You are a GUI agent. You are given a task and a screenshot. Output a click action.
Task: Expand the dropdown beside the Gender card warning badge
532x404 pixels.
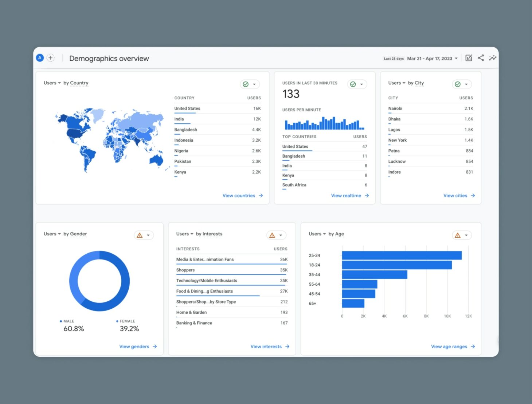click(148, 235)
